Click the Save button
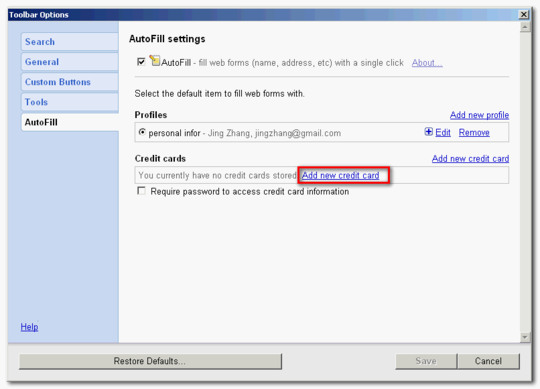Screen dimensions: 540x389 click(x=426, y=361)
